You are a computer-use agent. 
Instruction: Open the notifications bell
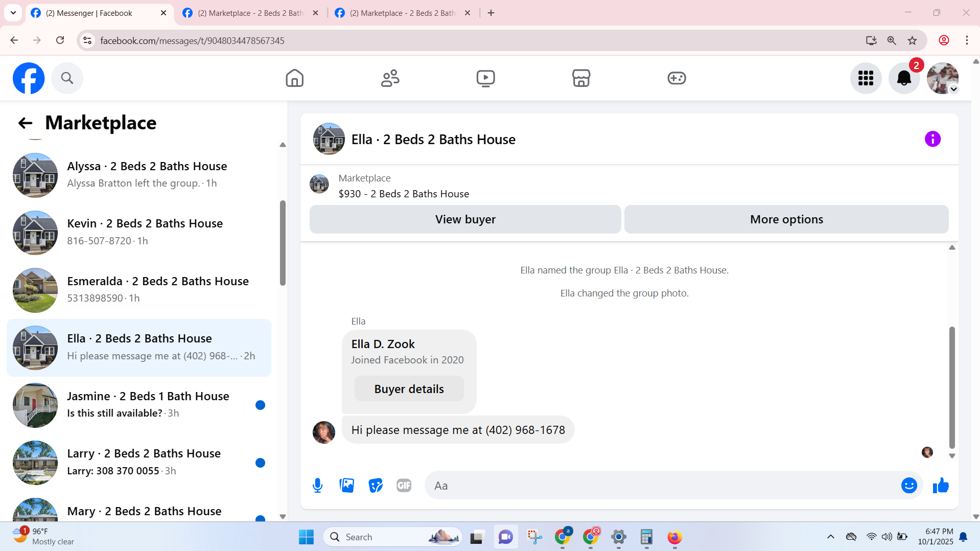coord(904,78)
